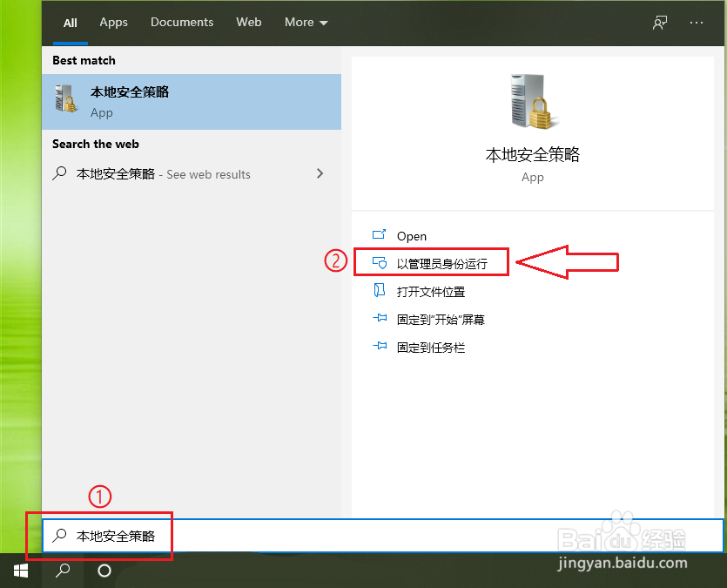Switch to the Apps tab
The image size is (727, 588).
pyautogui.click(x=113, y=23)
